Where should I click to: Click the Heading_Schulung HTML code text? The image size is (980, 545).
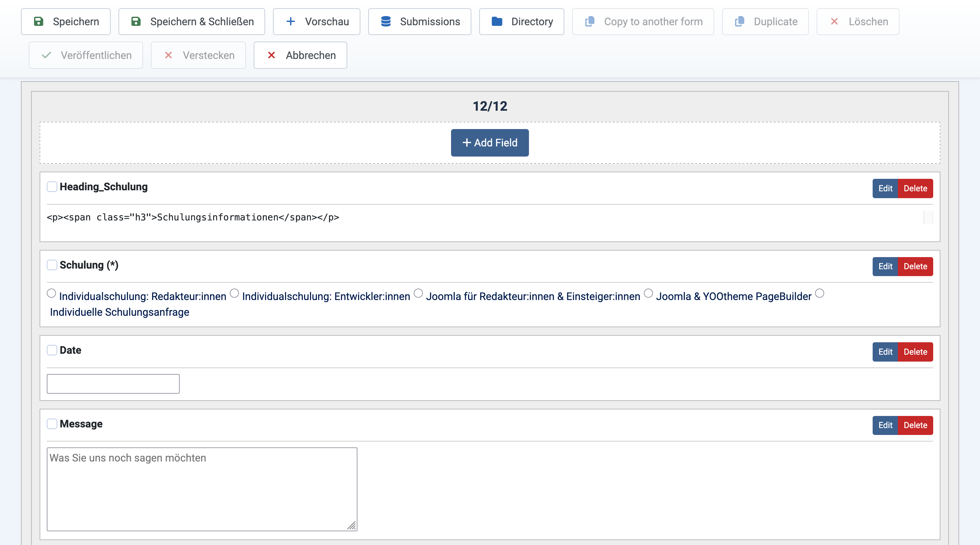coord(193,217)
